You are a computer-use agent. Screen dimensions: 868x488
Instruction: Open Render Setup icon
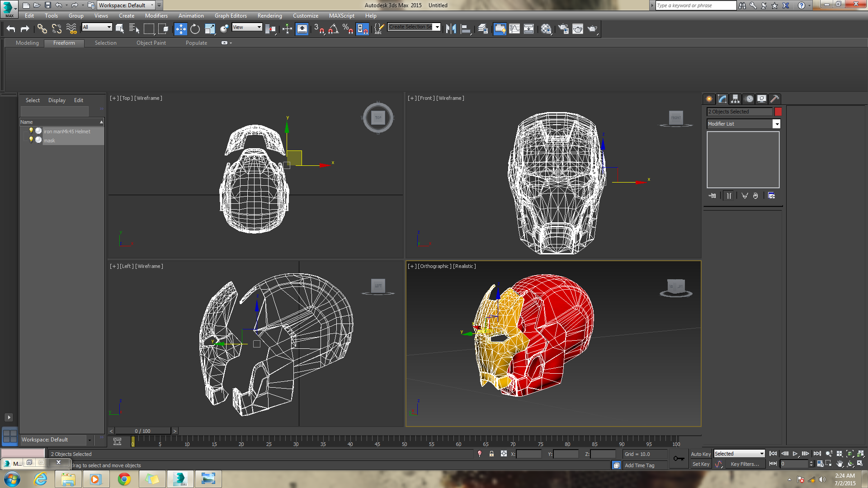click(x=563, y=29)
